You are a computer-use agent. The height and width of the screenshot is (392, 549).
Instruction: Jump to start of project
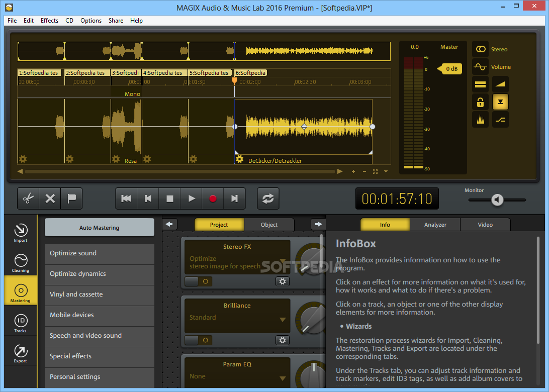click(126, 199)
